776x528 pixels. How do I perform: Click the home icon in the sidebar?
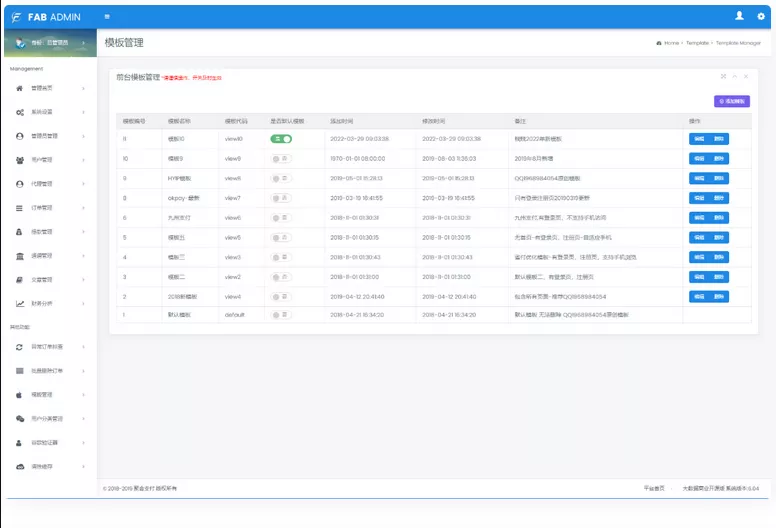pos(20,88)
